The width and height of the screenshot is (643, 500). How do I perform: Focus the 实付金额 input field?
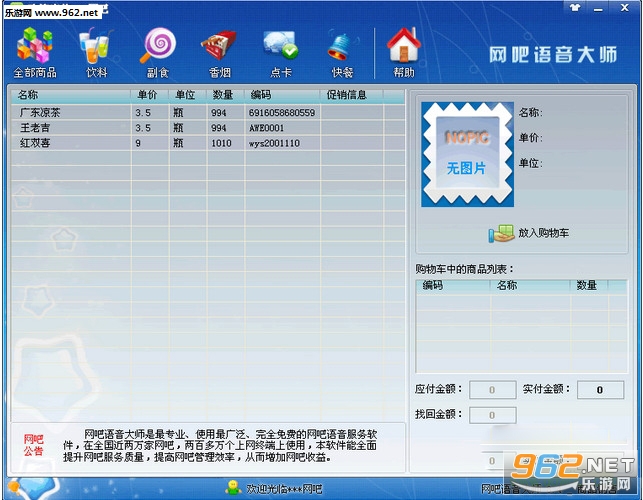pos(600,390)
